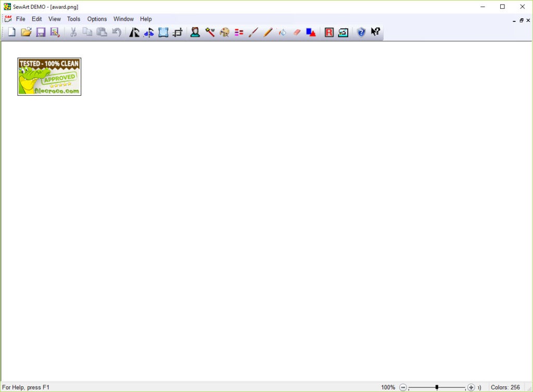The width and height of the screenshot is (533, 392).
Task: Save the file using the floppy disk icon
Action: coord(41,32)
